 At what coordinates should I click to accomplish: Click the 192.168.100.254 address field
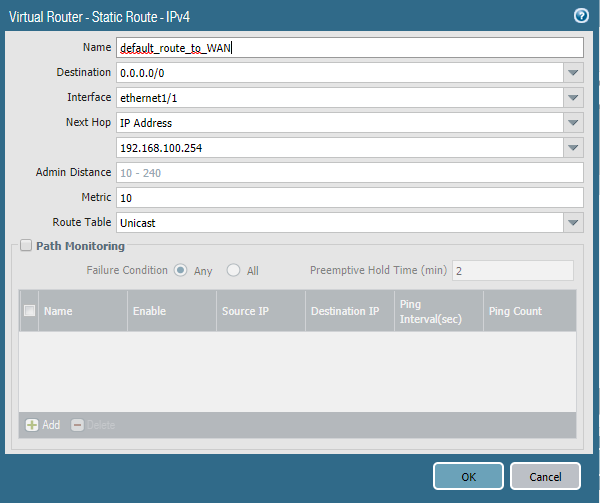pyautogui.click(x=340, y=148)
